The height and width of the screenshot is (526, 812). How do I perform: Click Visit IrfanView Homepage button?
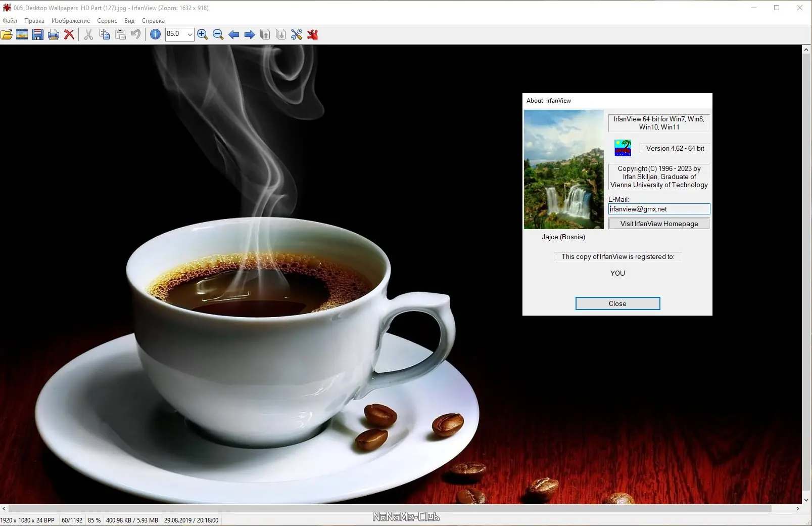659,224
